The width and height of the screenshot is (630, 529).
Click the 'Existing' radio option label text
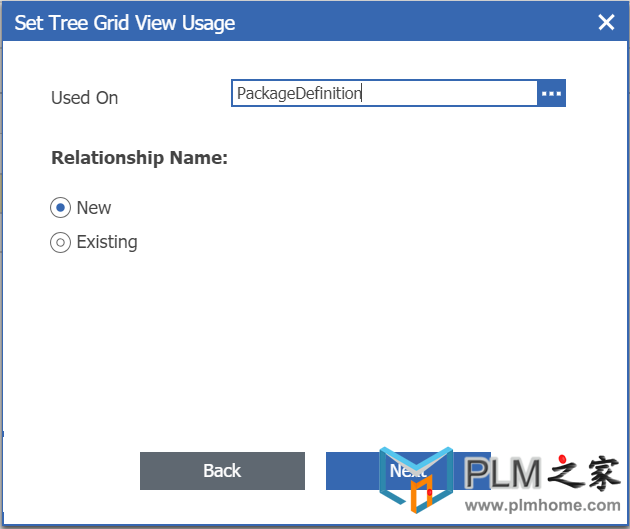coord(107,243)
